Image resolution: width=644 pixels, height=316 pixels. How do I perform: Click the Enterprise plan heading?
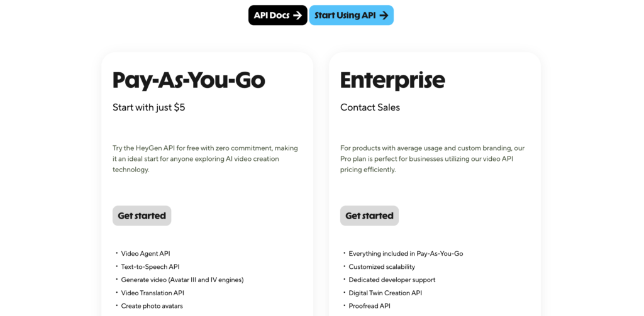tap(392, 80)
